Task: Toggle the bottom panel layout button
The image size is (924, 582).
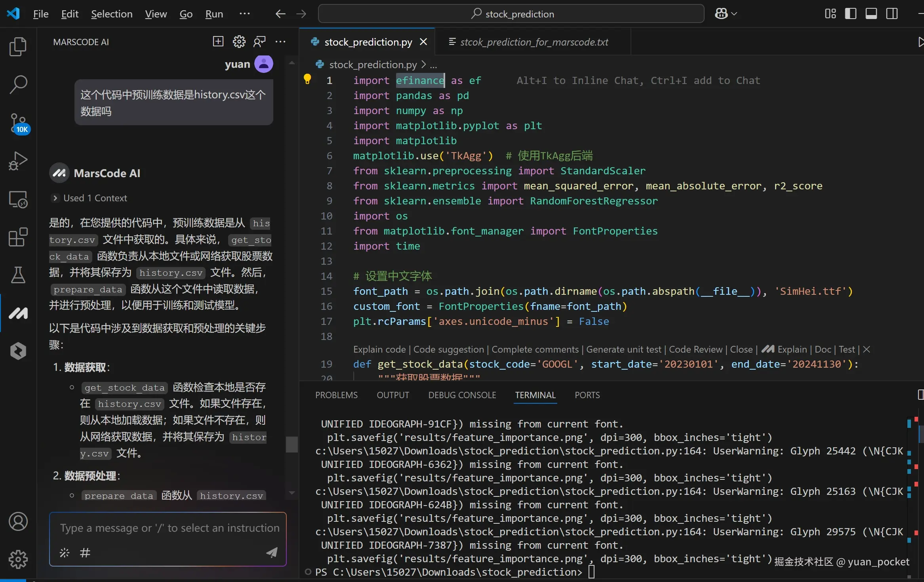Action: point(871,14)
